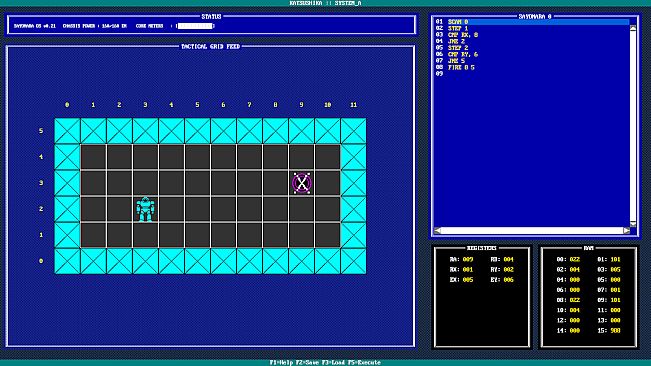Click the horizontal scrollbar right arrow
Viewport: 651px width, 366px height.
627,230
